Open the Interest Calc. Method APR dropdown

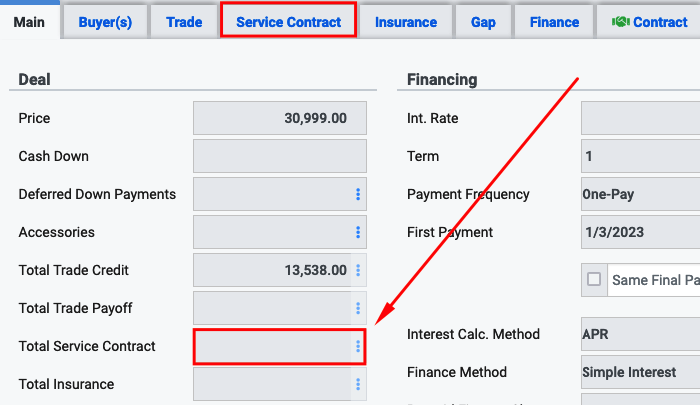click(641, 334)
